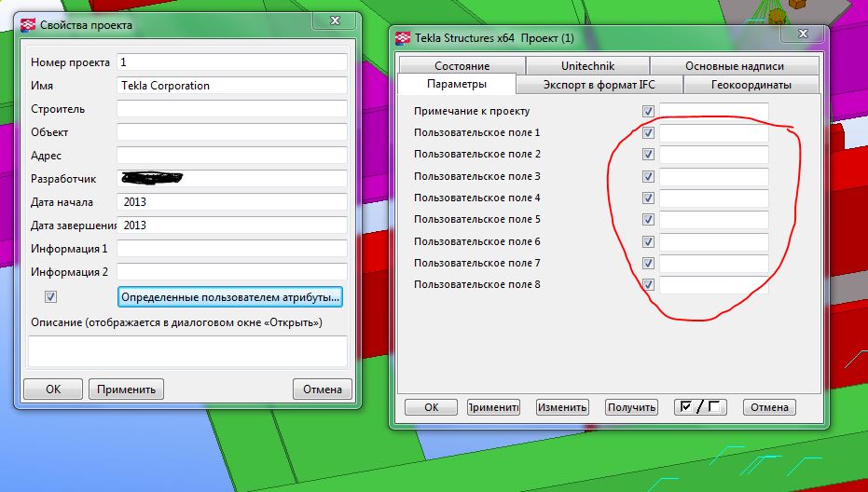
Task: Click the Разработчик input field
Action: tap(232, 178)
